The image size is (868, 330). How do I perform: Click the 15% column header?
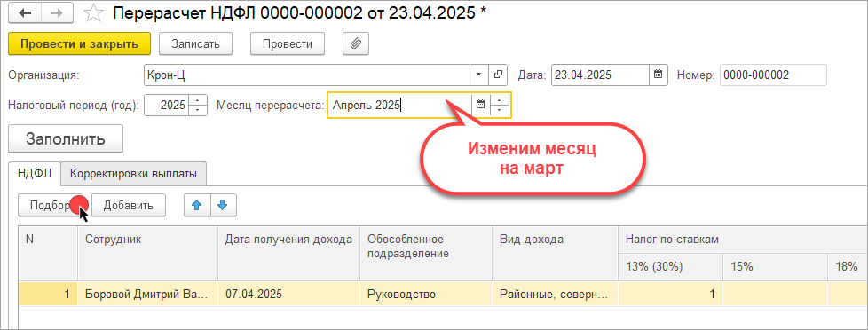coord(775,266)
